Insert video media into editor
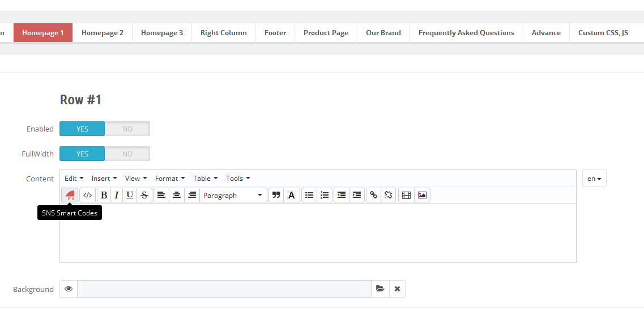This screenshot has width=644, height=322. pos(406,195)
